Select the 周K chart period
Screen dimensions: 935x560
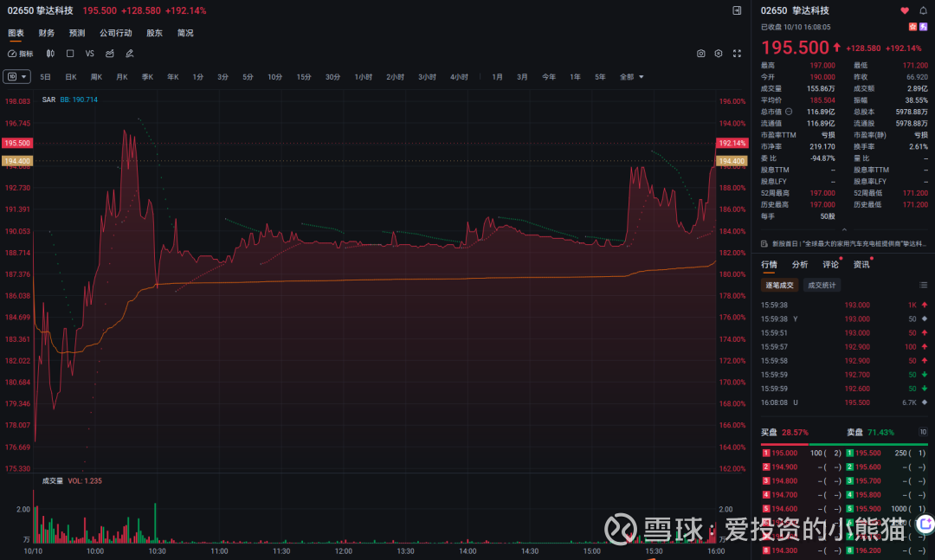click(x=97, y=77)
